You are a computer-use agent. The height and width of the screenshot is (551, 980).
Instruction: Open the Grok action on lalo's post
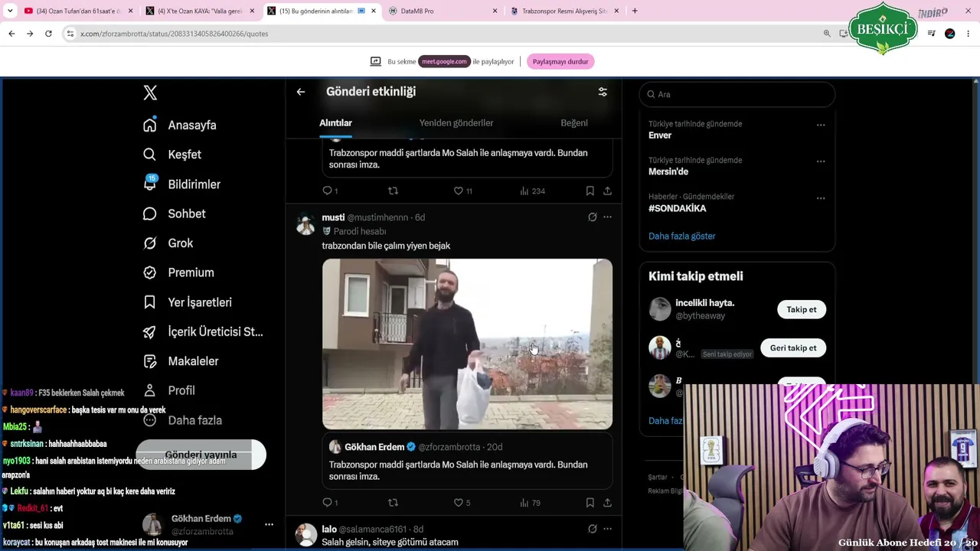(592, 529)
